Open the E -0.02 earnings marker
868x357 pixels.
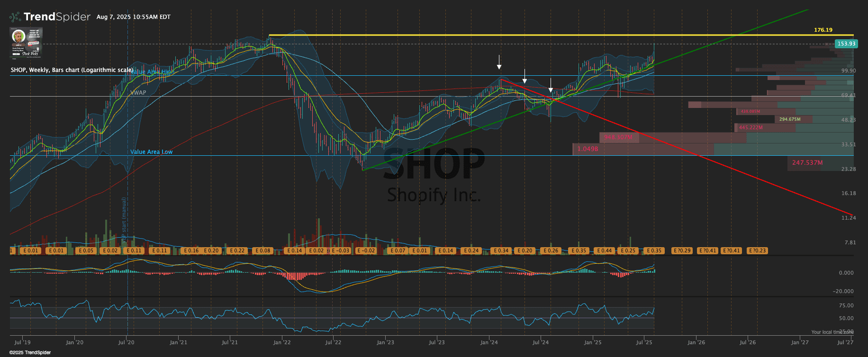(366, 251)
